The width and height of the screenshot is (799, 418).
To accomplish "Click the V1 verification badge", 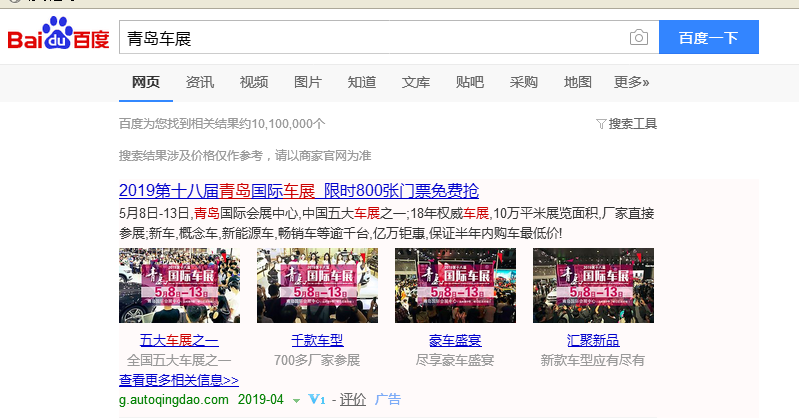I will (x=316, y=400).
